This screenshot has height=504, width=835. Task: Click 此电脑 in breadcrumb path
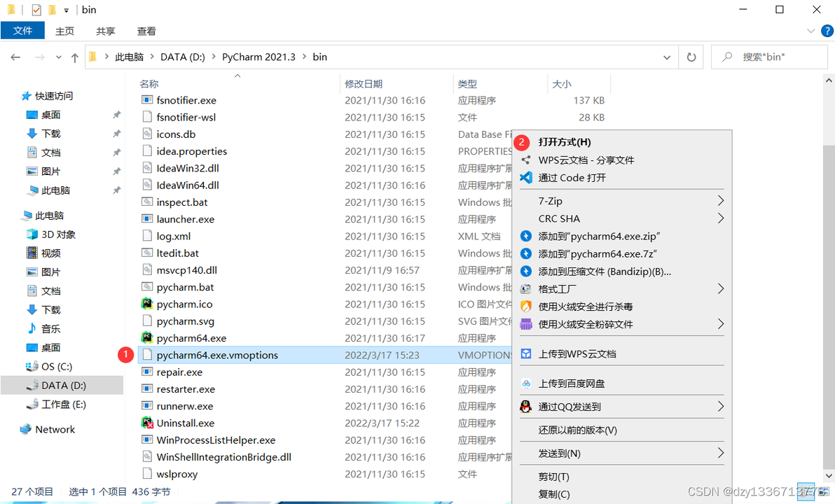[130, 57]
